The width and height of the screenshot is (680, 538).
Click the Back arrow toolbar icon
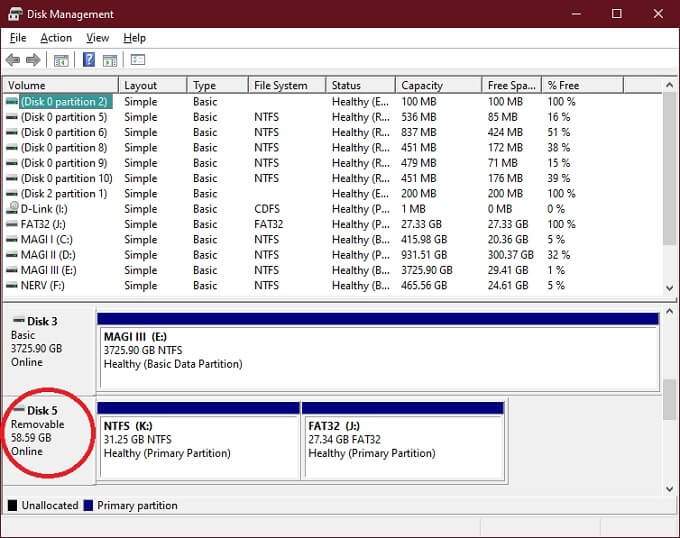[x=13, y=61]
